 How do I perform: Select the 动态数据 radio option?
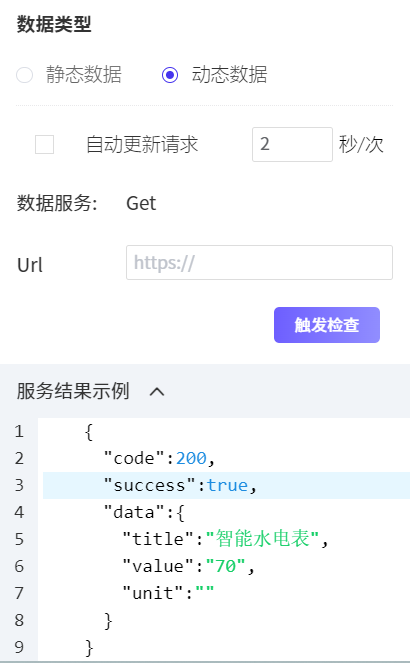[x=170, y=75]
